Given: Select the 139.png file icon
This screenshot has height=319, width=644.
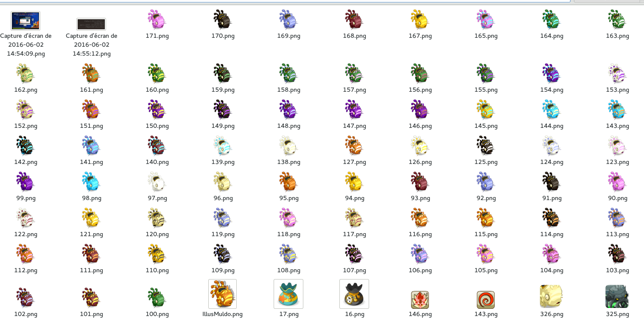Looking at the screenshot, I should [223, 146].
